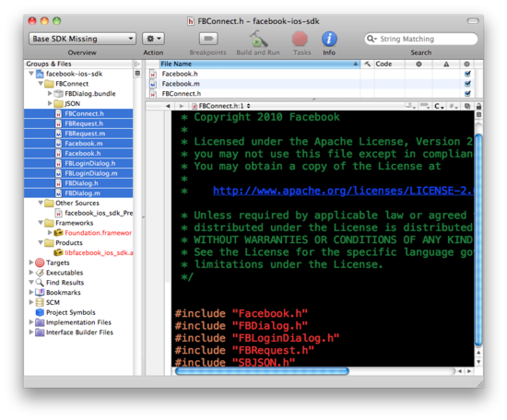Image resolution: width=507 pixels, height=420 pixels.
Task: Select Facebook.h in the Groups & Files tree
Action: coord(78,154)
